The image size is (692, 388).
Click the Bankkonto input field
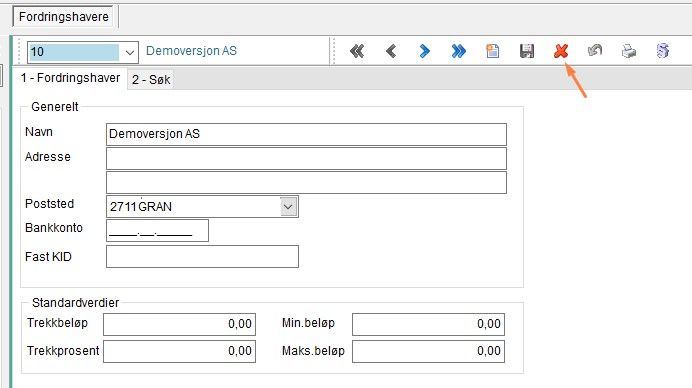[157, 230]
